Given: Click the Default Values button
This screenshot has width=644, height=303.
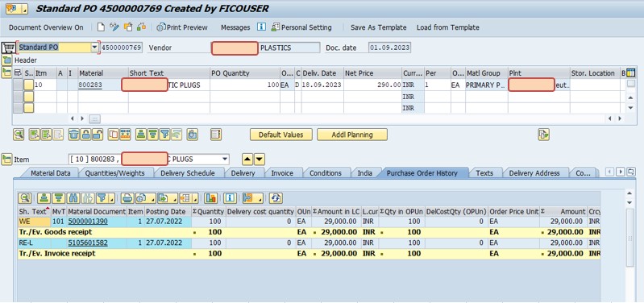Looking at the screenshot, I should [281, 135].
